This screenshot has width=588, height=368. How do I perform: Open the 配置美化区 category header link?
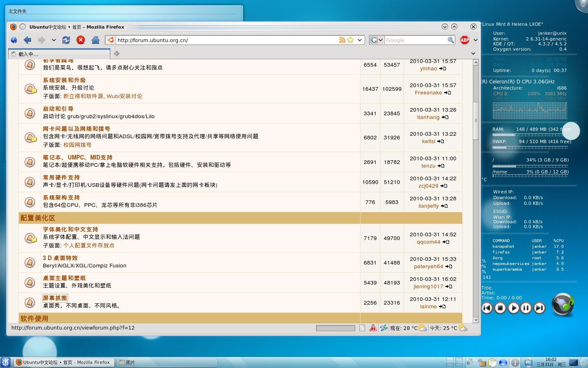click(x=38, y=218)
